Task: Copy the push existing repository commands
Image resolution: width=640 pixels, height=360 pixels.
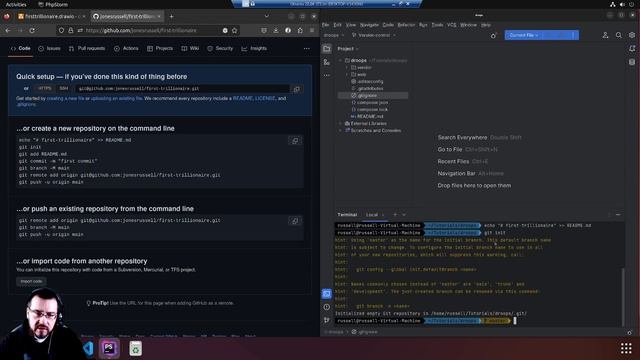Action: 295,221
